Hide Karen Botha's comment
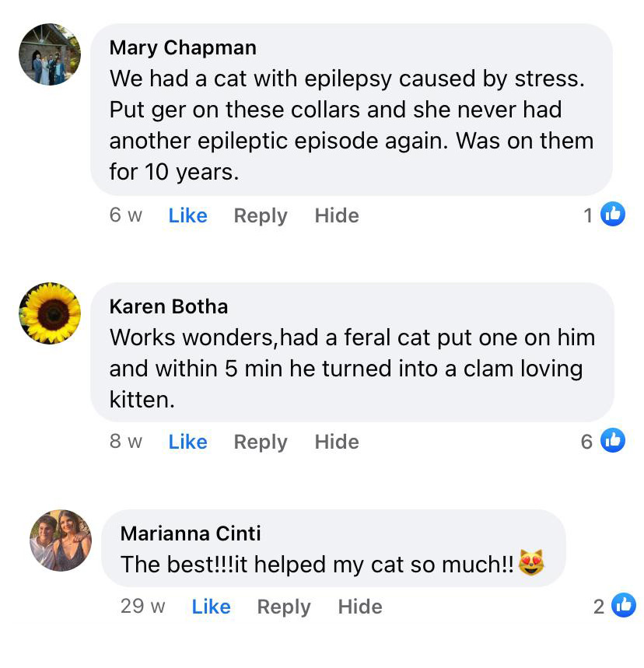This screenshot has height=668, width=644. coord(337,442)
